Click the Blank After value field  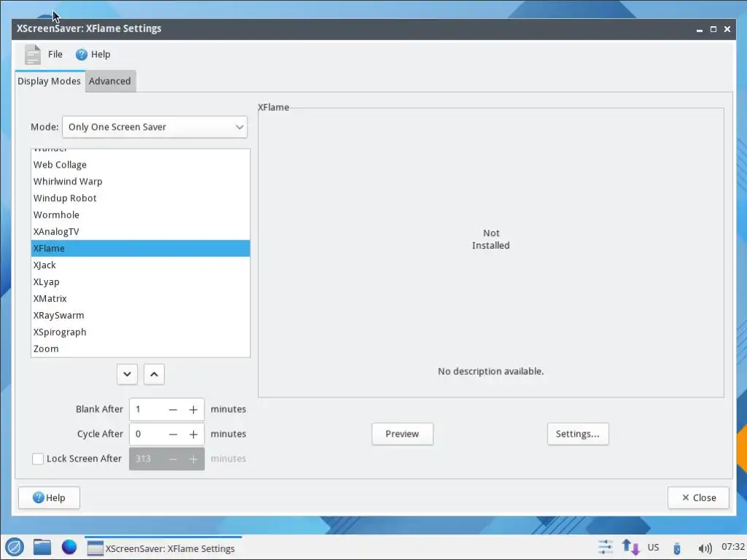(x=146, y=410)
